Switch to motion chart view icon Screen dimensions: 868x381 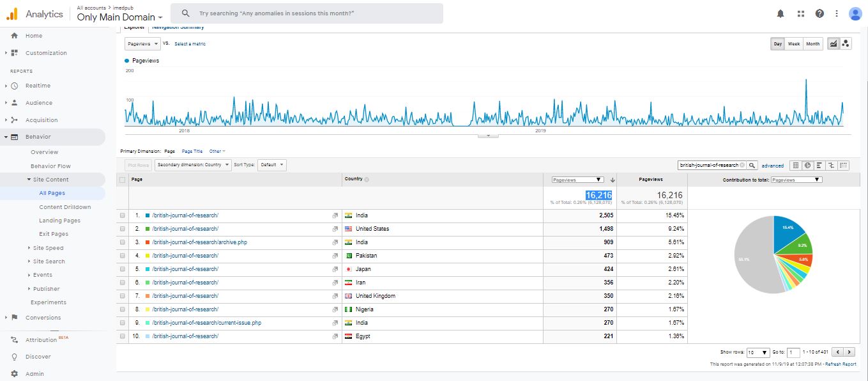point(846,44)
